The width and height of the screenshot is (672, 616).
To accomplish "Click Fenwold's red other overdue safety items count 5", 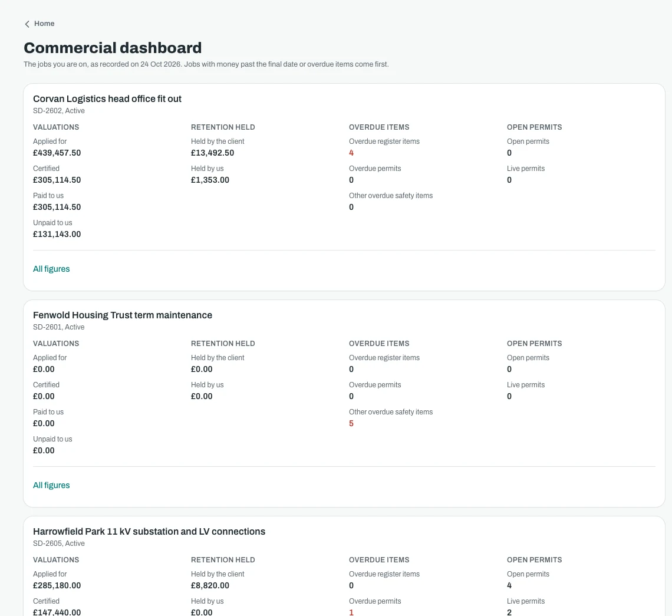I will (x=351, y=423).
